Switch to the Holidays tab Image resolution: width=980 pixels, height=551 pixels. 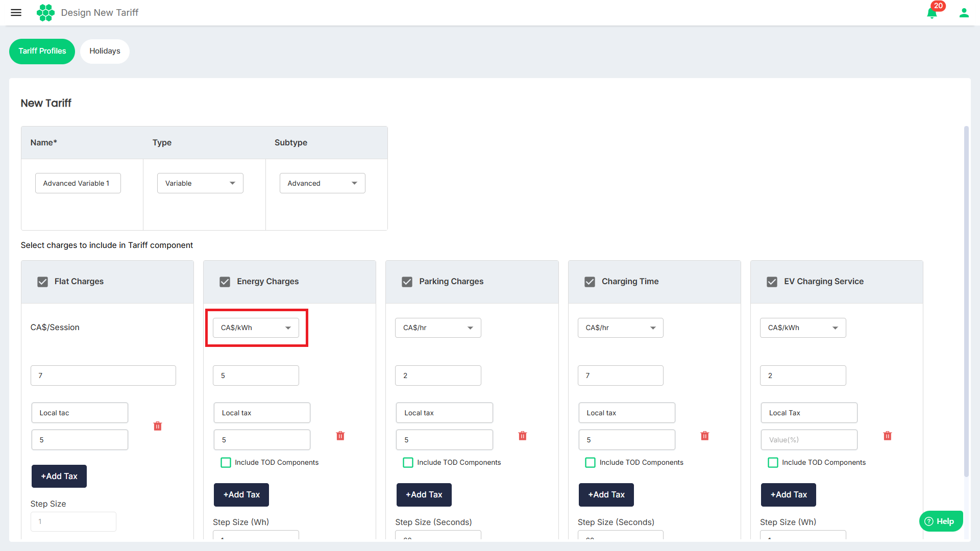point(105,51)
